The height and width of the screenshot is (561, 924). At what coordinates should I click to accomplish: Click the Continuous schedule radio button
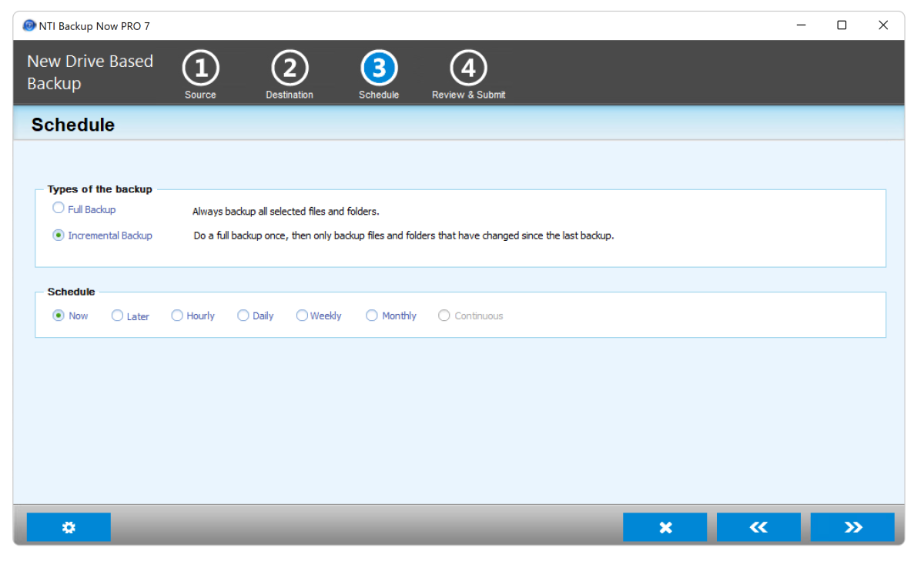point(444,316)
